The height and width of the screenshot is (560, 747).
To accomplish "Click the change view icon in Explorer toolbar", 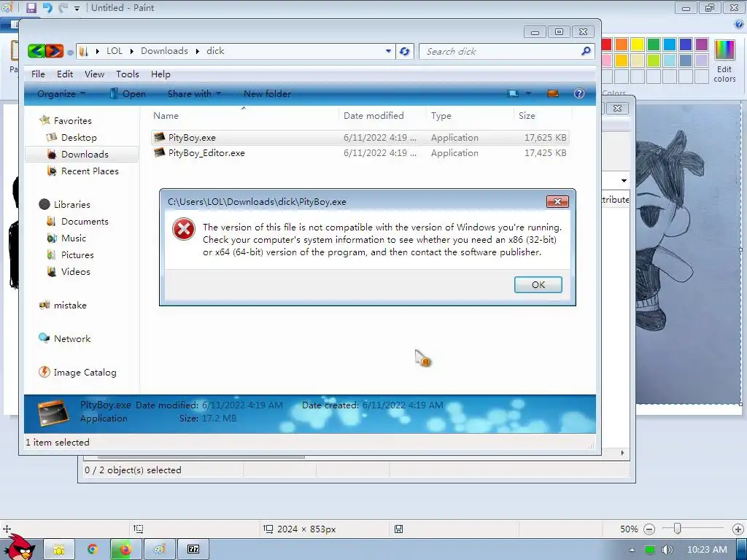I will [x=513, y=93].
